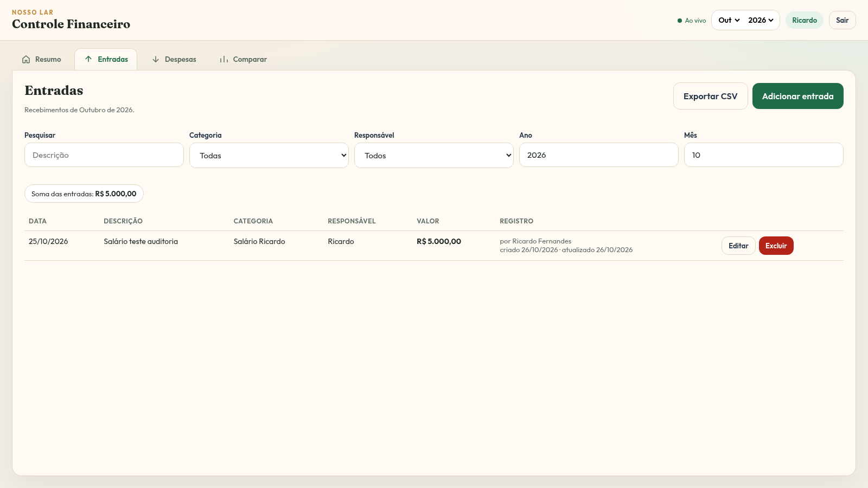Click the Sair logout button
Image resolution: width=868 pixels, height=488 pixels.
(x=843, y=20)
